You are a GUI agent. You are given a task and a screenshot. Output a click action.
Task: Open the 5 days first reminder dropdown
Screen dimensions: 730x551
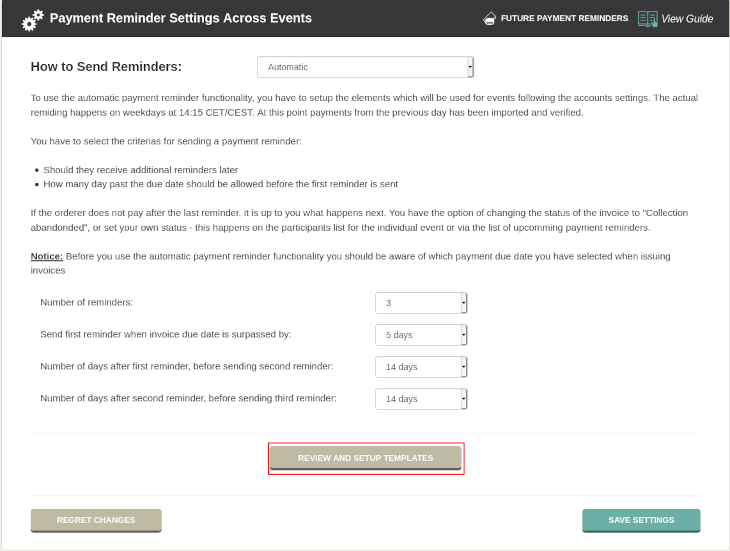coord(421,335)
